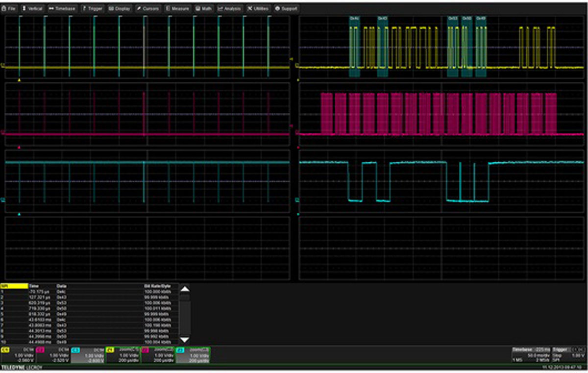Select the magenta C2 channel descriptor box
This screenshot has height=373, width=588.
coord(52,355)
